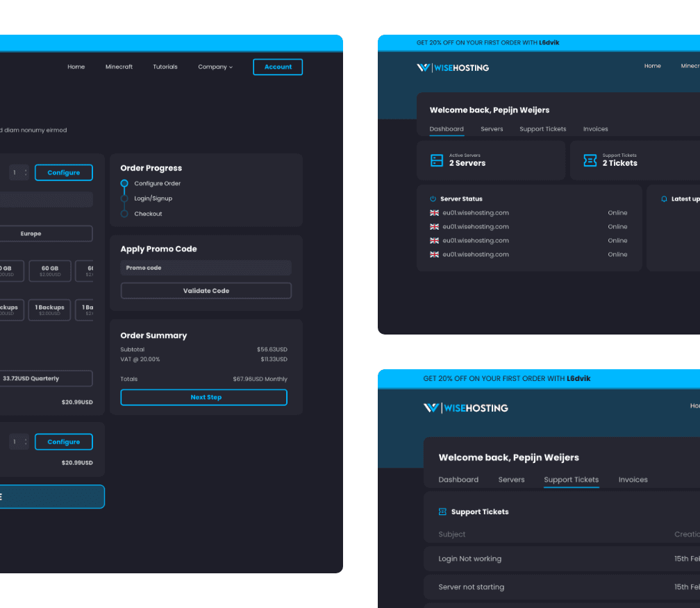Click the WiseHosting logo in the support tickets panel
700x608 pixels.
pos(465,407)
